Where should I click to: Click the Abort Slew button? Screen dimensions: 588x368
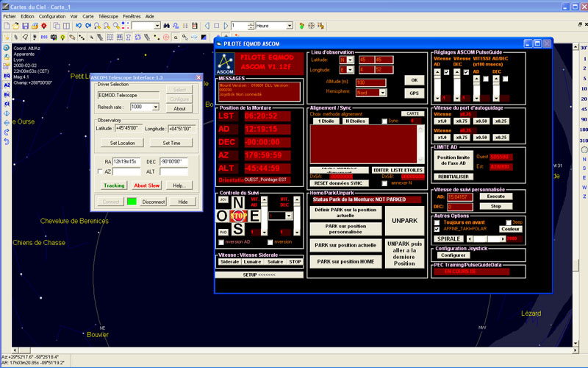[146, 185]
